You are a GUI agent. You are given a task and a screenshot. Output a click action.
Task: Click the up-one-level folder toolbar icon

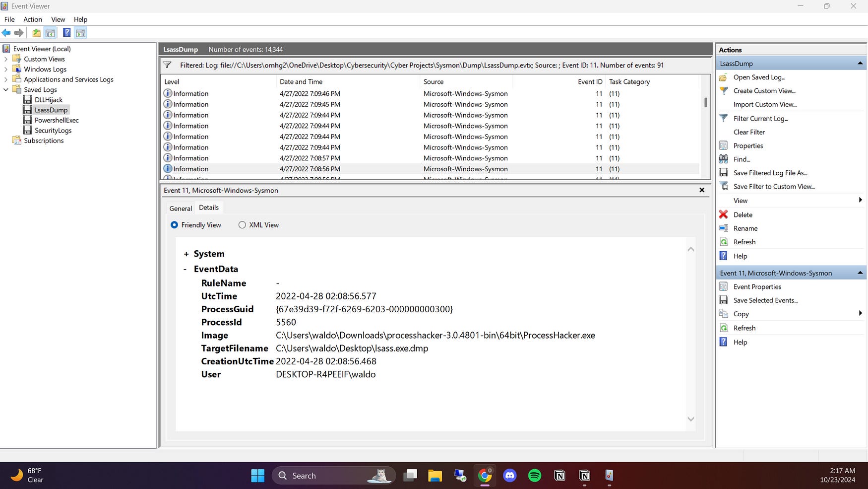coord(36,33)
